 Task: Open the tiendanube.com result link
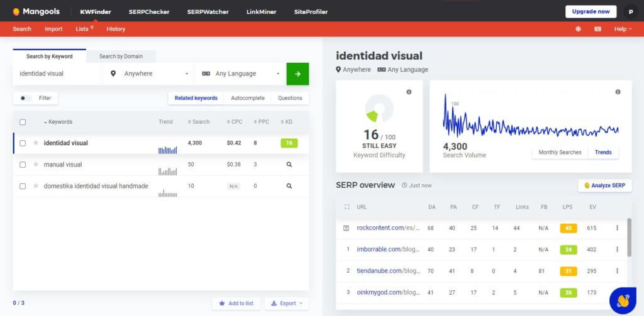[x=388, y=271]
